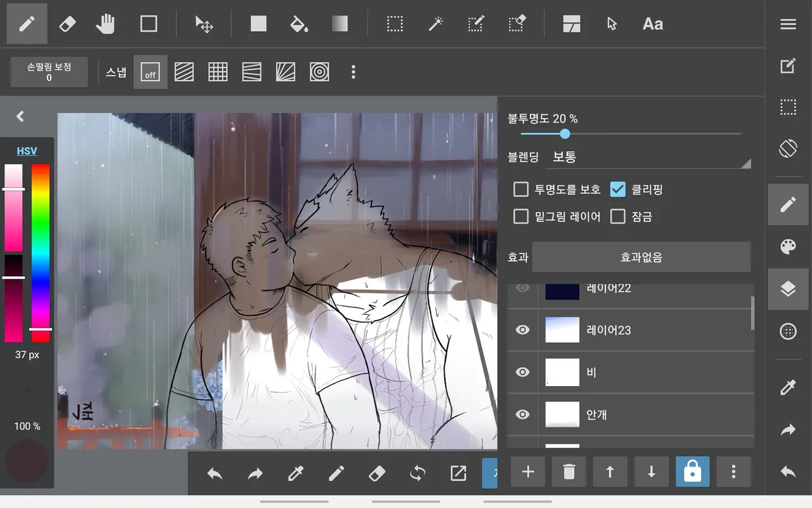Collapse the color panel with arrow
The height and width of the screenshot is (508, 812).
[x=20, y=116]
